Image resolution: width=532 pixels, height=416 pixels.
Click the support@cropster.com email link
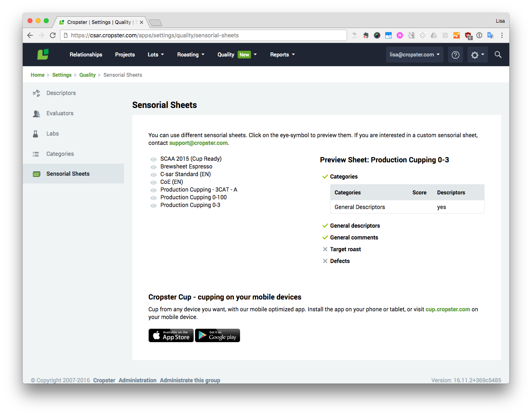198,143
